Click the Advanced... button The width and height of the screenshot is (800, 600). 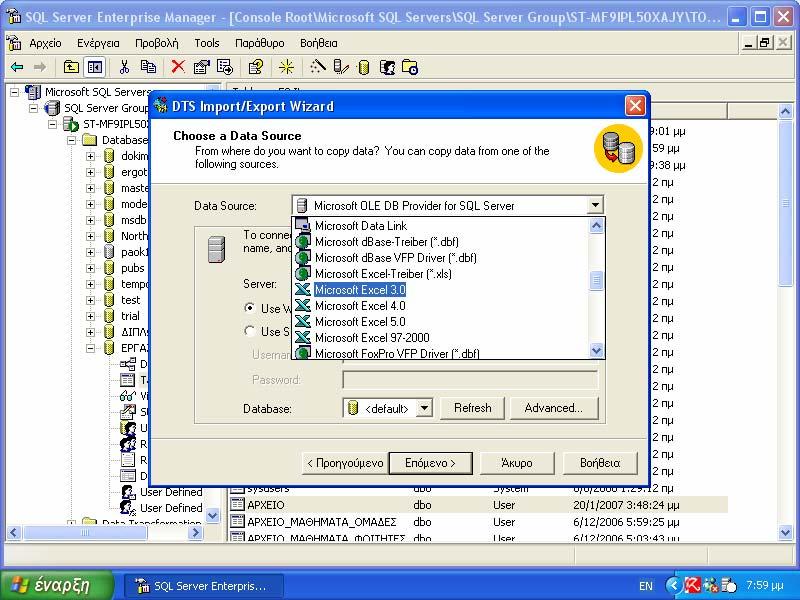[554, 408]
